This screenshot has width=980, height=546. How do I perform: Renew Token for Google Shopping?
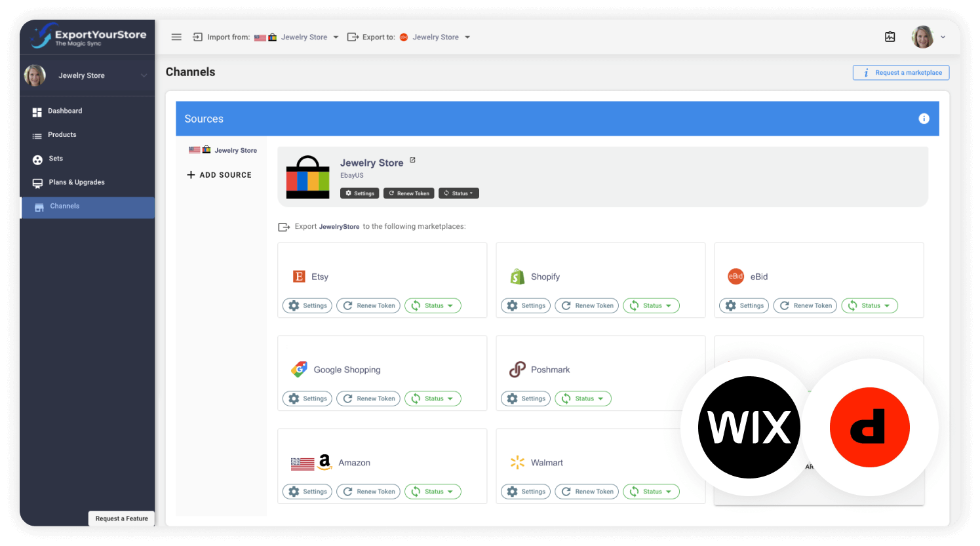368,399
